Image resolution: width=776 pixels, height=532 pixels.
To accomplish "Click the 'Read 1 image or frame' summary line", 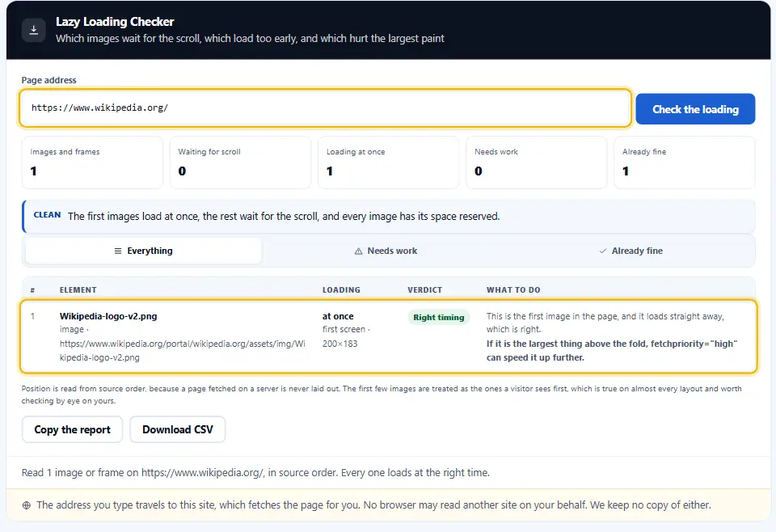I will [255, 473].
